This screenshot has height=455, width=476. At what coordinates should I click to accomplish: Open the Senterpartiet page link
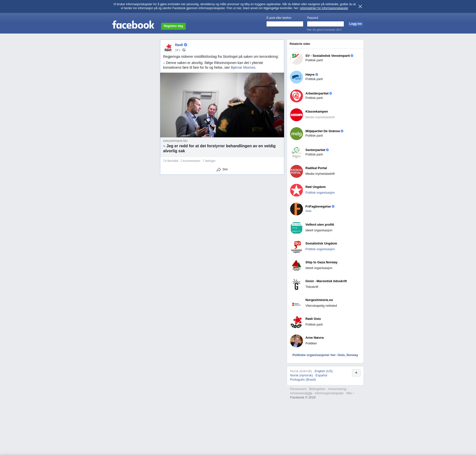click(315, 150)
